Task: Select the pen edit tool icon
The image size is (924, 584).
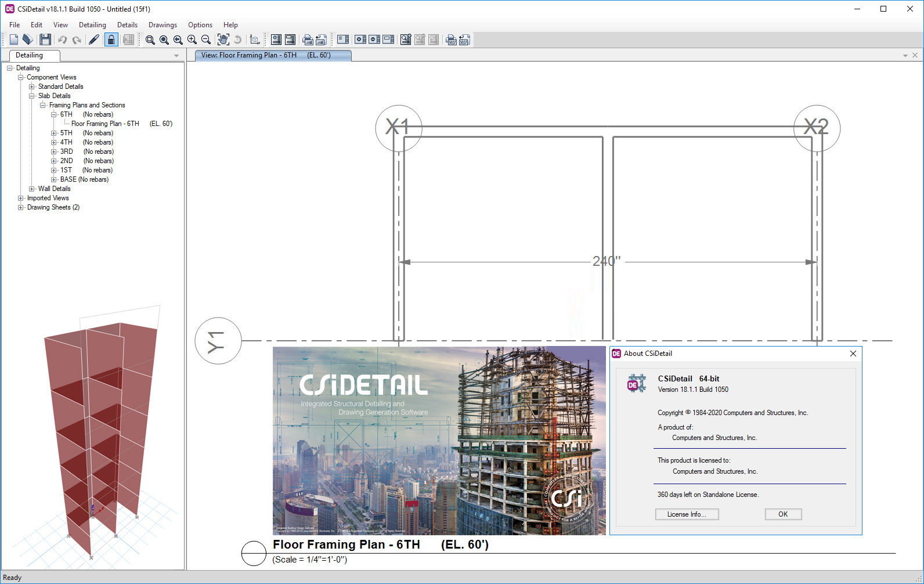Action: click(x=94, y=39)
